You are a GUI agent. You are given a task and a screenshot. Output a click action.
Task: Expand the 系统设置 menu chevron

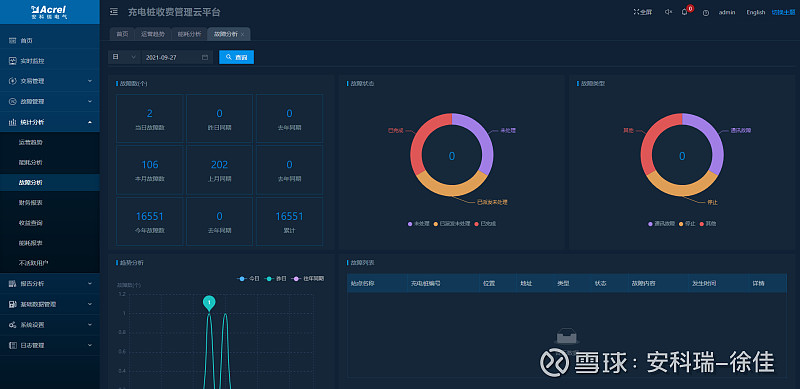(90, 325)
